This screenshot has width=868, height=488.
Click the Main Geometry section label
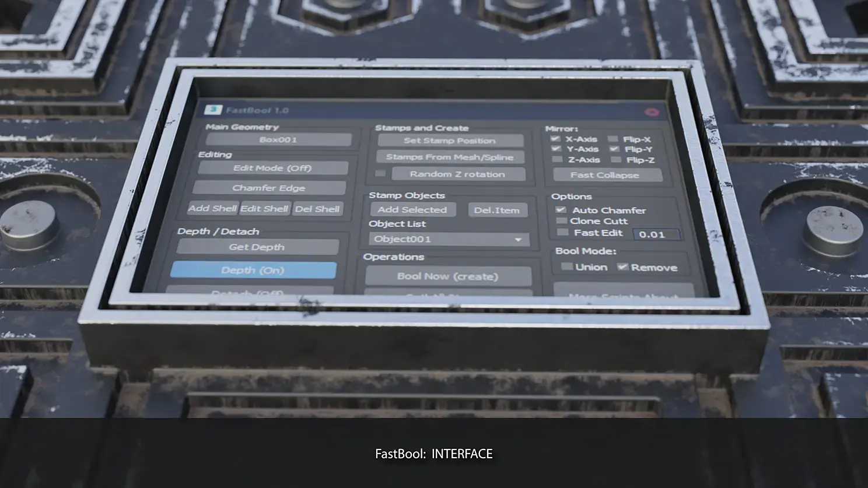[242, 127]
